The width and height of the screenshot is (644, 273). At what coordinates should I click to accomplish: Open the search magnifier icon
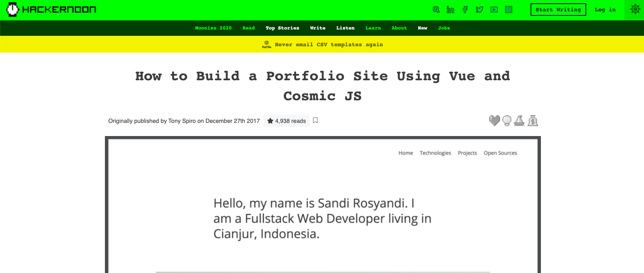point(436,10)
